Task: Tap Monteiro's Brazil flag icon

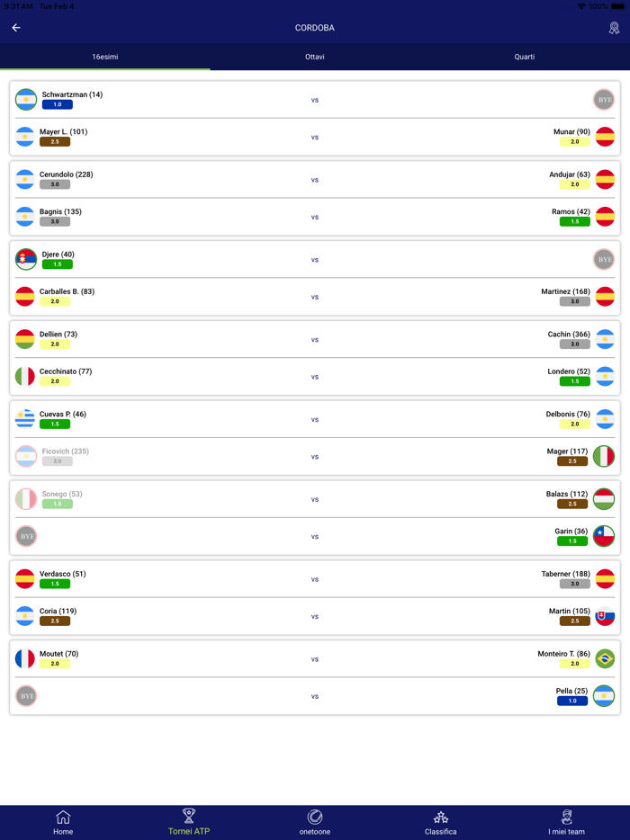Action: [x=605, y=659]
